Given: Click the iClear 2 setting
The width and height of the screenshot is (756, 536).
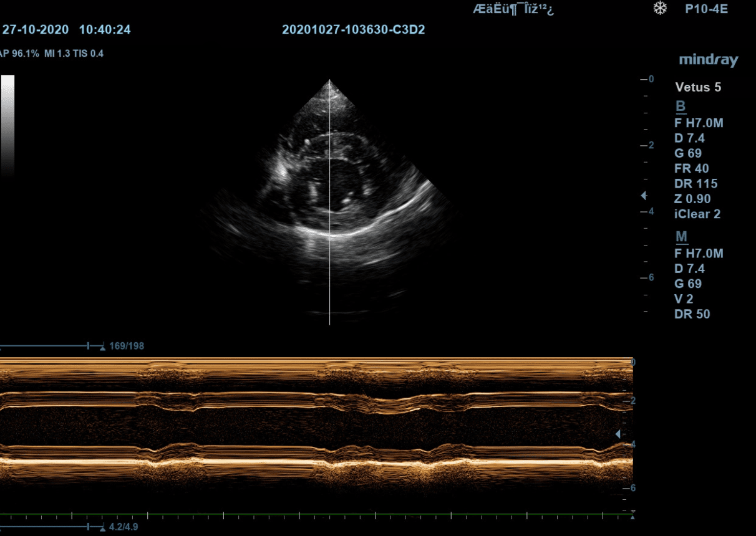Looking at the screenshot, I should [697, 214].
